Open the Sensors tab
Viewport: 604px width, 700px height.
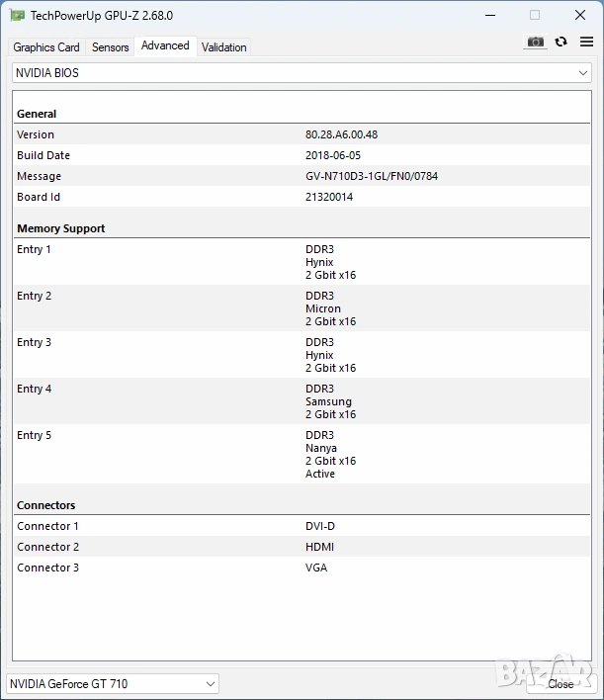110,47
